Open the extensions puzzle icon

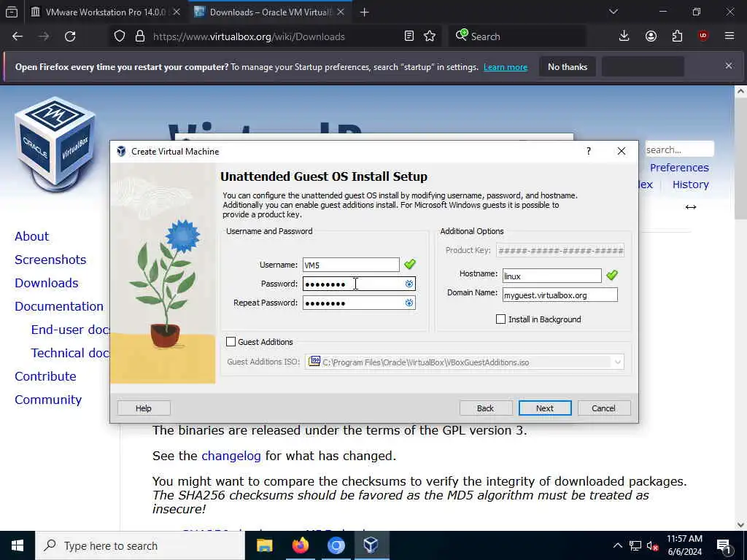pyautogui.click(x=677, y=36)
